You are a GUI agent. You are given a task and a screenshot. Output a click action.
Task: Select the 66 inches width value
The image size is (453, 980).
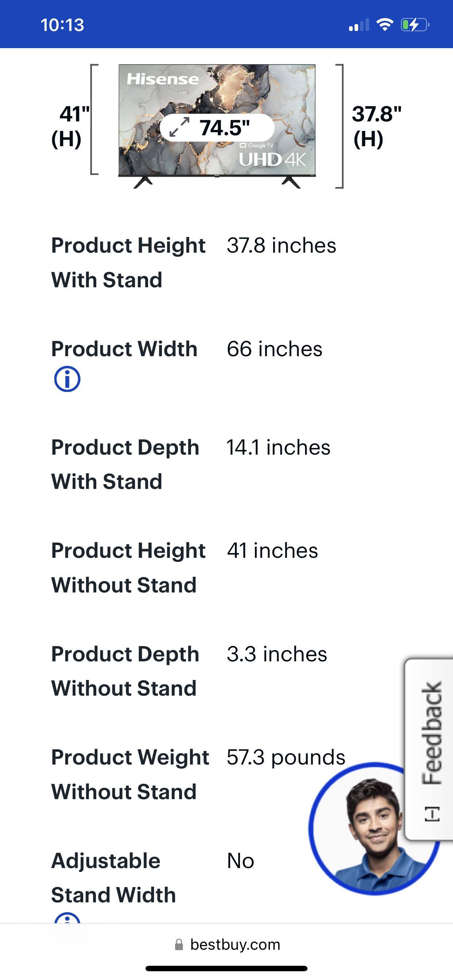pos(275,349)
